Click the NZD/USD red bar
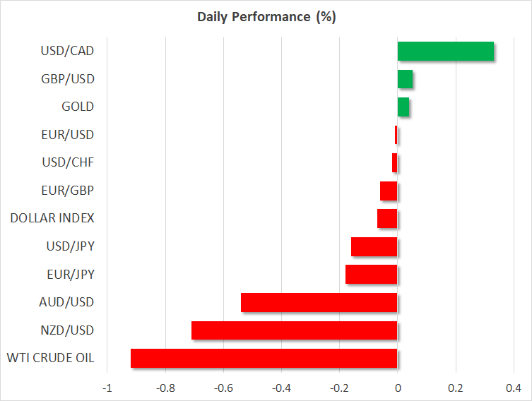The height and width of the screenshot is (401, 532). [294, 330]
